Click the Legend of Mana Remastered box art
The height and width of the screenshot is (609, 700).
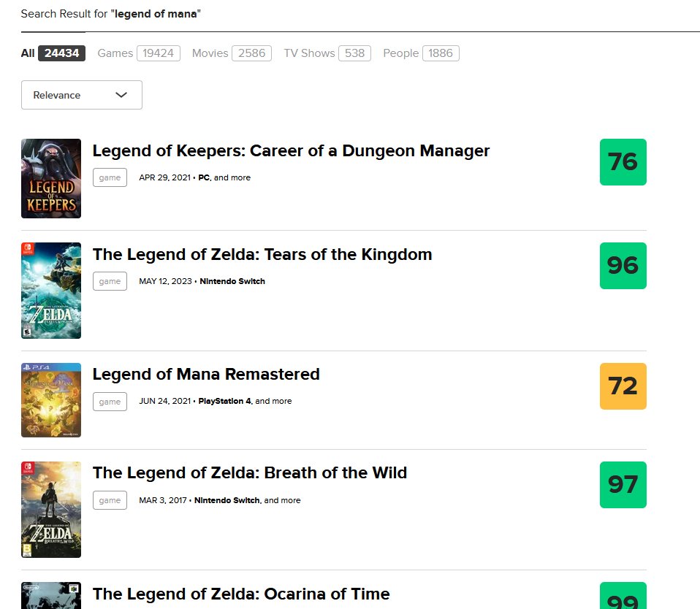click(x=51, y=400)
